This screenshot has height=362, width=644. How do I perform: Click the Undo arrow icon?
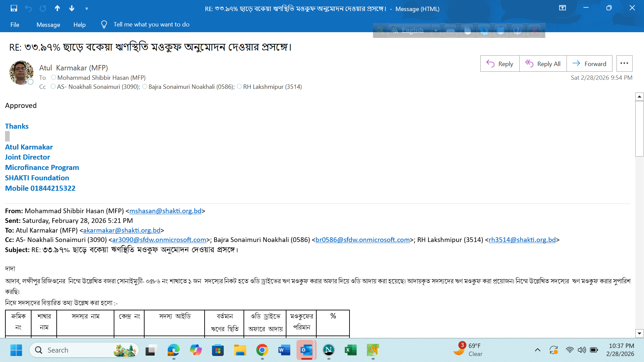(28, 8)
